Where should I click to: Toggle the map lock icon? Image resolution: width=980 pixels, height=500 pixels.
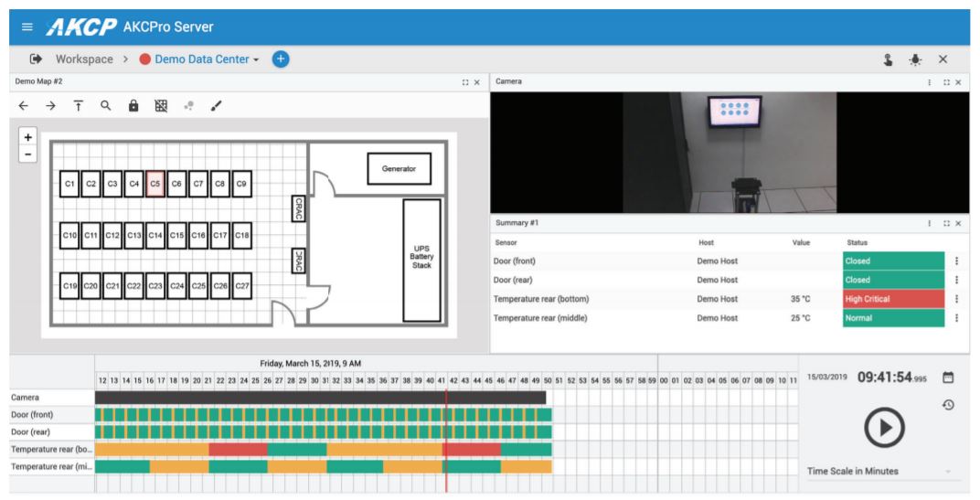(133, 106)
